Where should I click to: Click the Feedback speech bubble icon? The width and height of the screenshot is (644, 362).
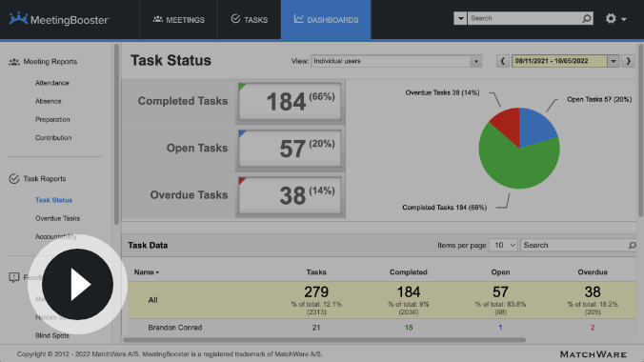[x=14, y=277]
